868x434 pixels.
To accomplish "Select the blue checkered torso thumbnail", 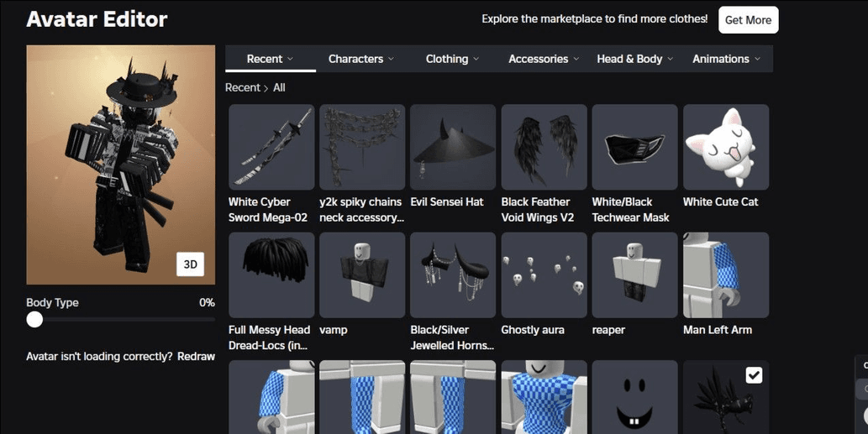I will click(544, 397).
